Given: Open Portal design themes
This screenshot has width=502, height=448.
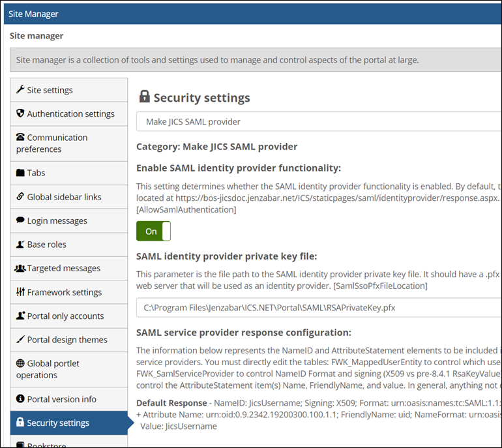Looking at the screenshot, I should click(x=69, y=340).
